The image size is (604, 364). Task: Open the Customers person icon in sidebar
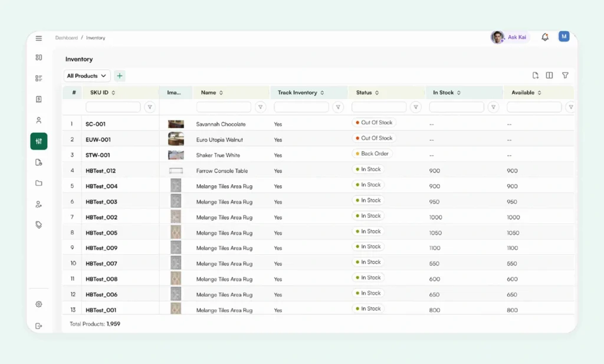click(x=39, y=120)
